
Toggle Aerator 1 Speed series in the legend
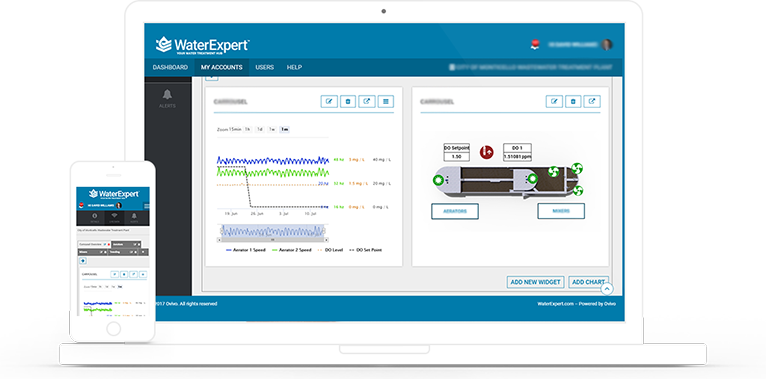pyautogui.click(x=244, y=250)
